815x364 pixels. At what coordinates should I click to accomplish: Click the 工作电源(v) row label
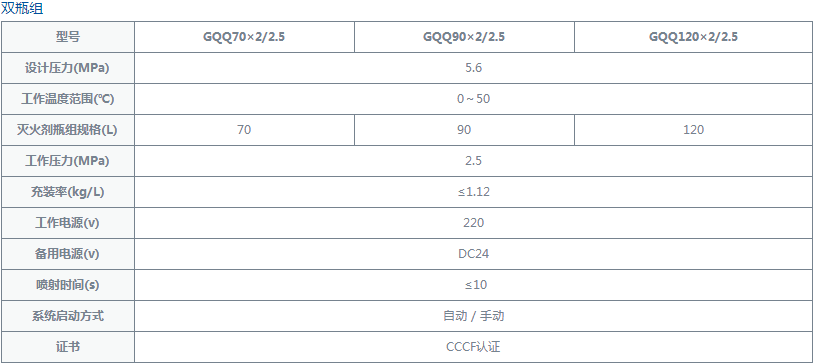pos(68,223)
